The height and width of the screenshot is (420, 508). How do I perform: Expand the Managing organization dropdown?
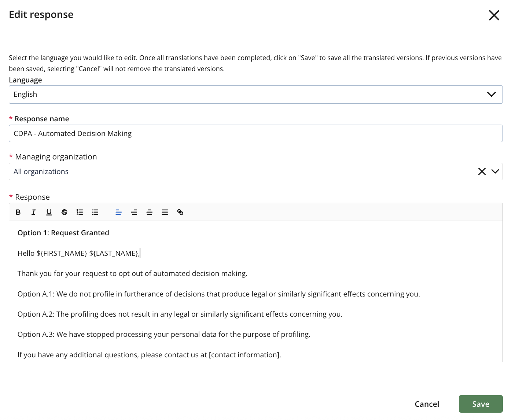pos(495,171)
